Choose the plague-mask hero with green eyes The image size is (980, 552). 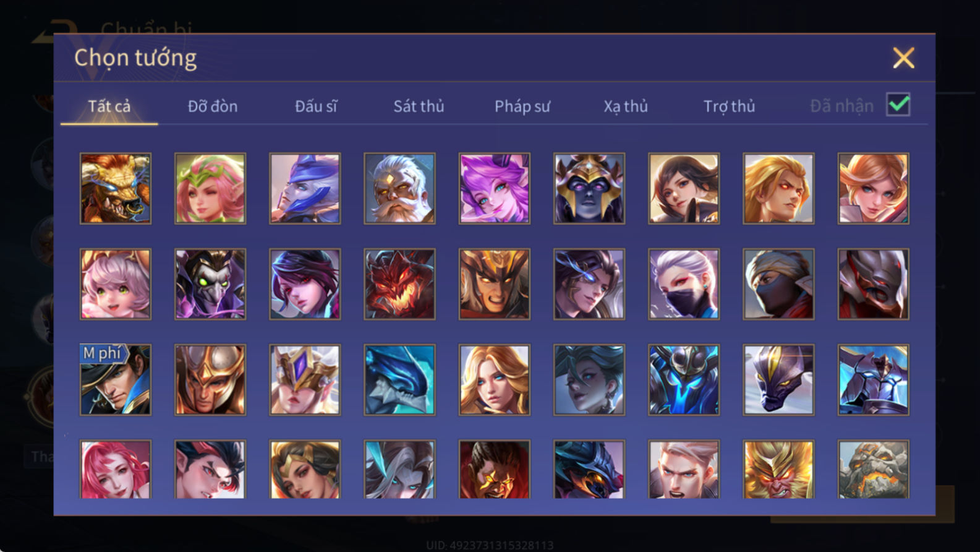tap(210, 284)
